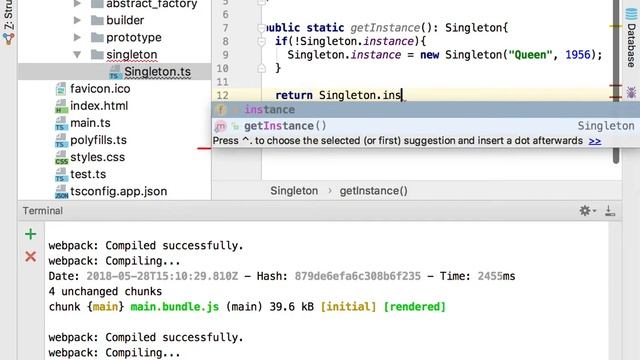Click the Singleton.ts TypeScript file icon
This screenshot has width=640, height=360.
point(116,72)
